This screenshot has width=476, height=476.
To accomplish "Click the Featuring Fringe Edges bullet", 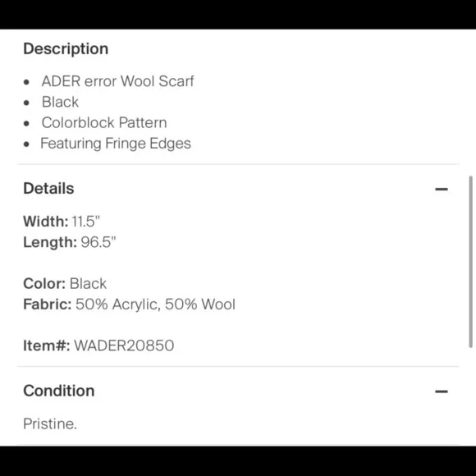I will pos(116,144).
